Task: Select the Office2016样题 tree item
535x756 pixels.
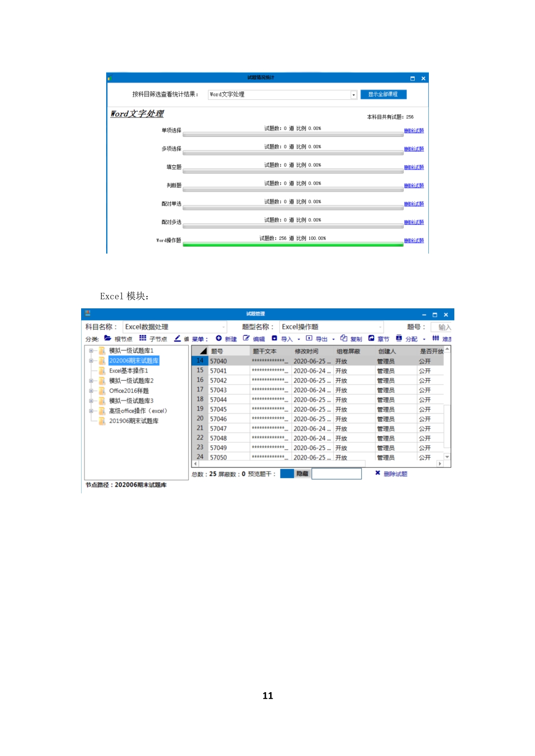Action: click(x=129, y=391)
